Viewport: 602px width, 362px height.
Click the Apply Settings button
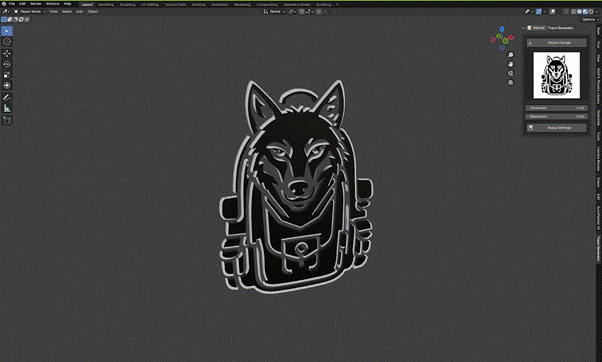pyautogui.click(x=556, y=128)
